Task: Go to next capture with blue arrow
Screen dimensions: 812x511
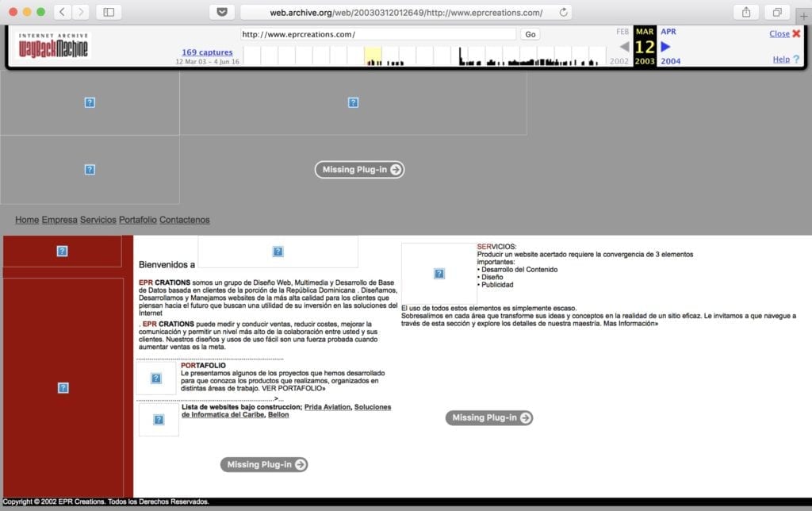Action: [x=666, y=47]
